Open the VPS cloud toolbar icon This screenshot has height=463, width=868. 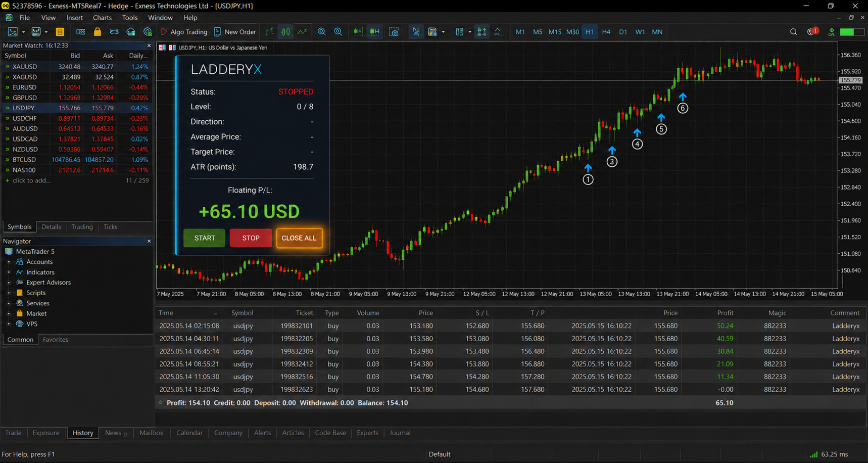click(x=131, y=32)
